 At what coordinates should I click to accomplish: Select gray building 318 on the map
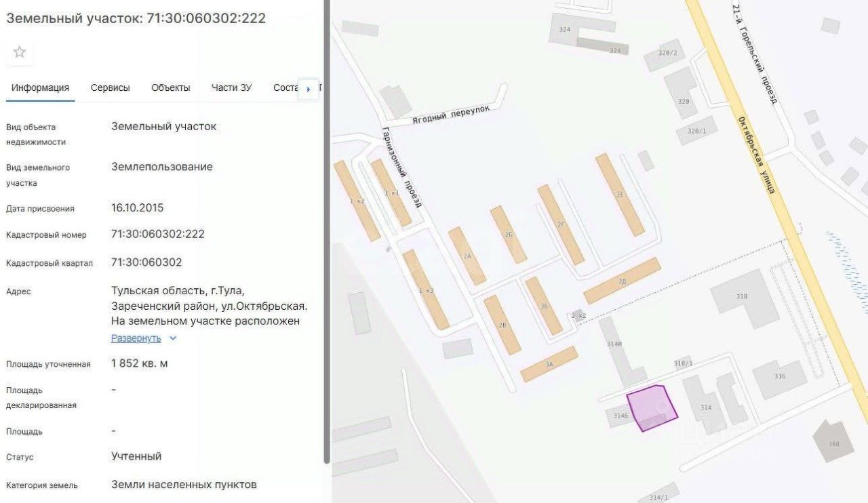point(744,298)
